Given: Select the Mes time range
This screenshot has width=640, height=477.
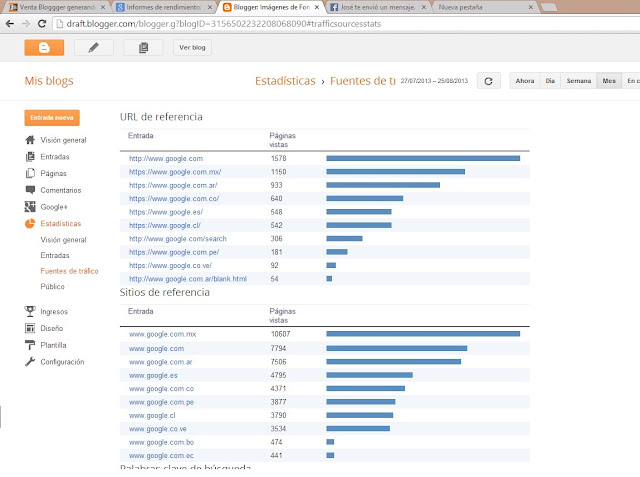Looking at the screenshot, I should point(609,81).
